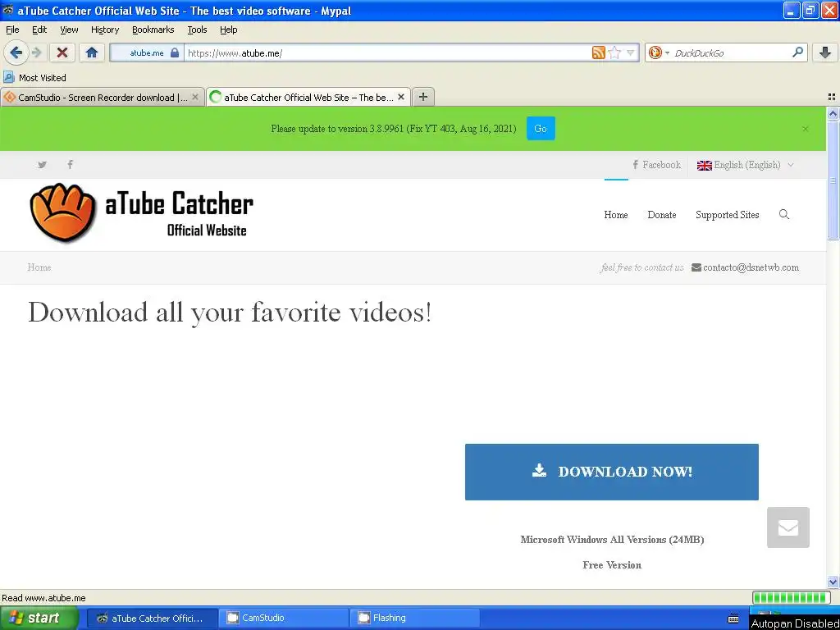
Task: Select the aTube Catcher Official Web Site tab
Action: 308,97
